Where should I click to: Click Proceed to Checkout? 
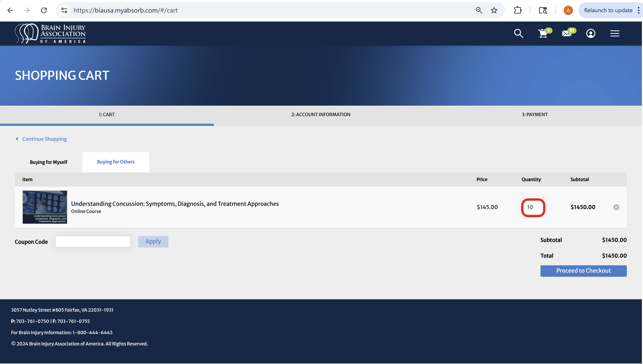583,271
